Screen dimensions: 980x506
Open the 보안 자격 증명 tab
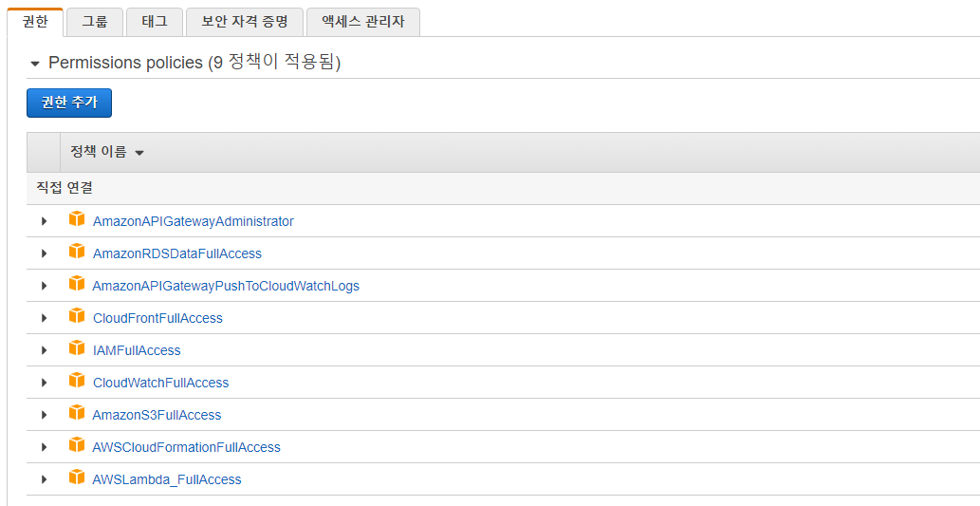[245, 22]
